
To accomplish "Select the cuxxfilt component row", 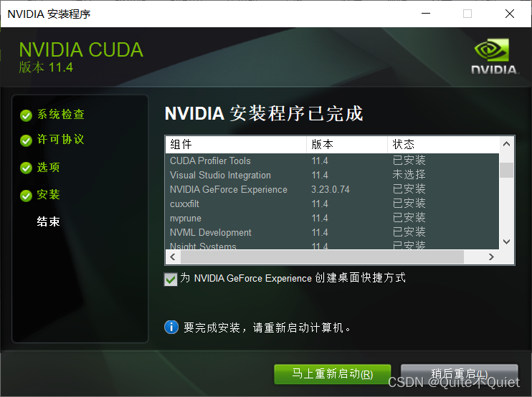I will tap(332, 204).
